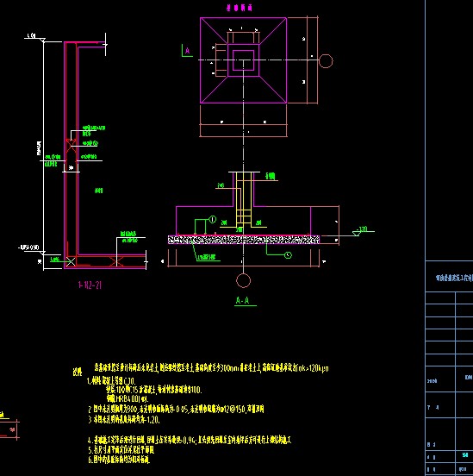The width and height of the screenshot is (473, 476).
Task: Select note line 1 mentioning C30
Action: 111,380
